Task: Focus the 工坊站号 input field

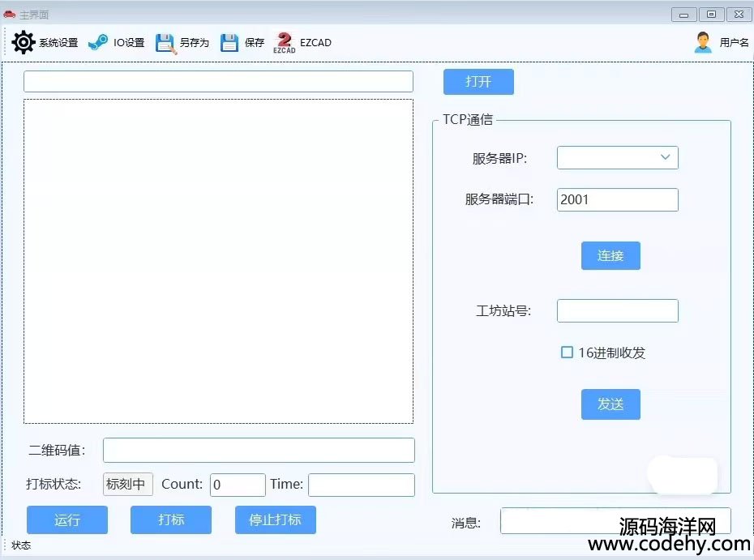Action: 617,310
